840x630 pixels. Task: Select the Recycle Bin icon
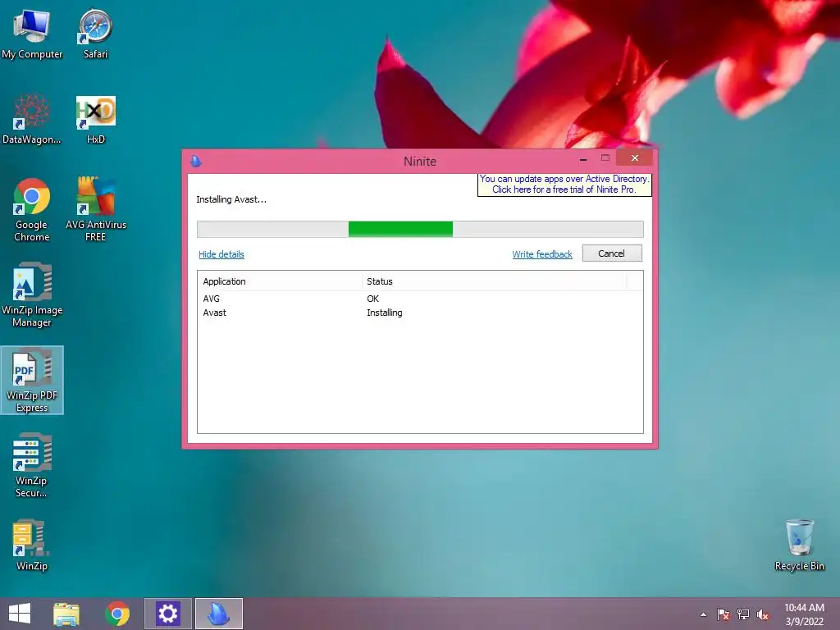point(799,545)
